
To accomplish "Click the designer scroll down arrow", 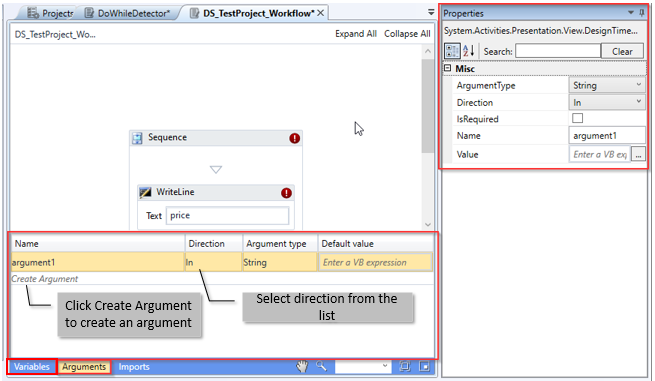I will [x=427, y=224].
